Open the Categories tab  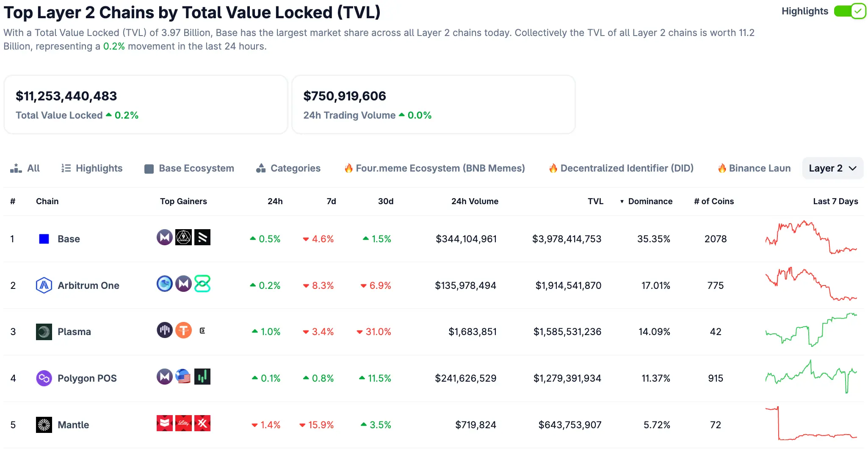coord(288,168)
